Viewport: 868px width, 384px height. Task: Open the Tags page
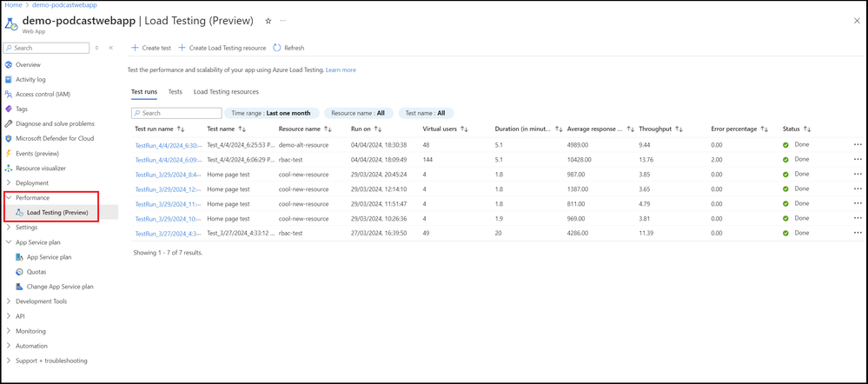tap(22, 109)
